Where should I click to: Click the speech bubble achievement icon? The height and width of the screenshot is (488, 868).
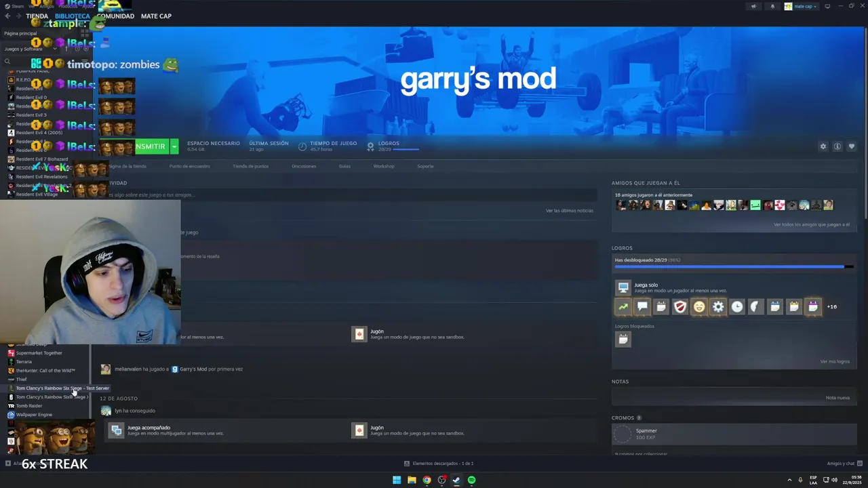tap(642, 307)
